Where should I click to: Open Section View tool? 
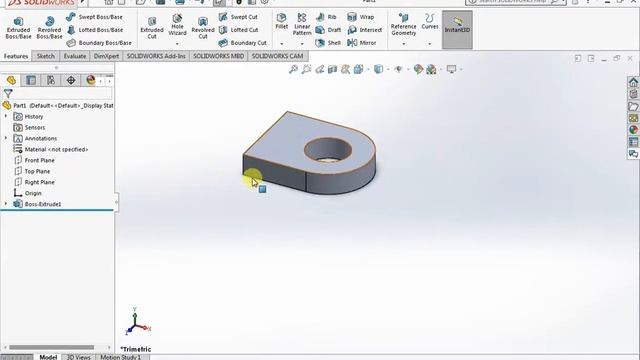click(332, 69)
